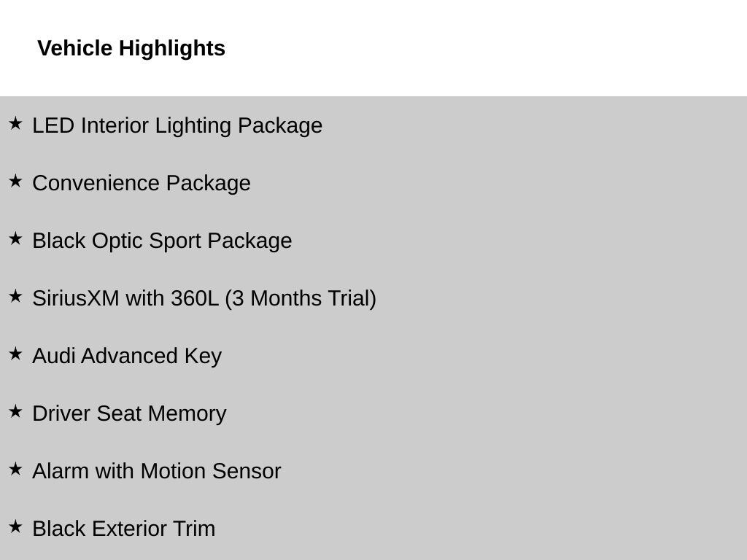Click the word Sensor in alarm line
747x560 pixels.
[x=247, y=472]
